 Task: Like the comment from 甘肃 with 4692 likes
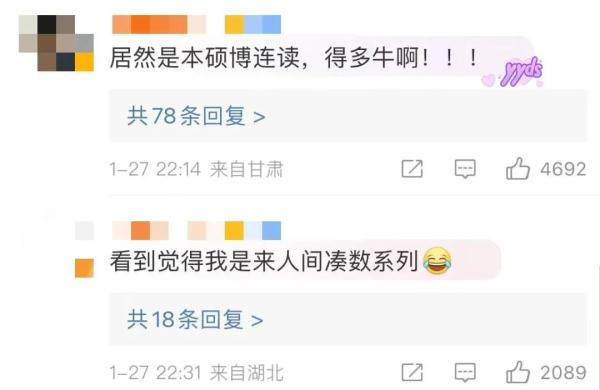click(x=518, y=169)
